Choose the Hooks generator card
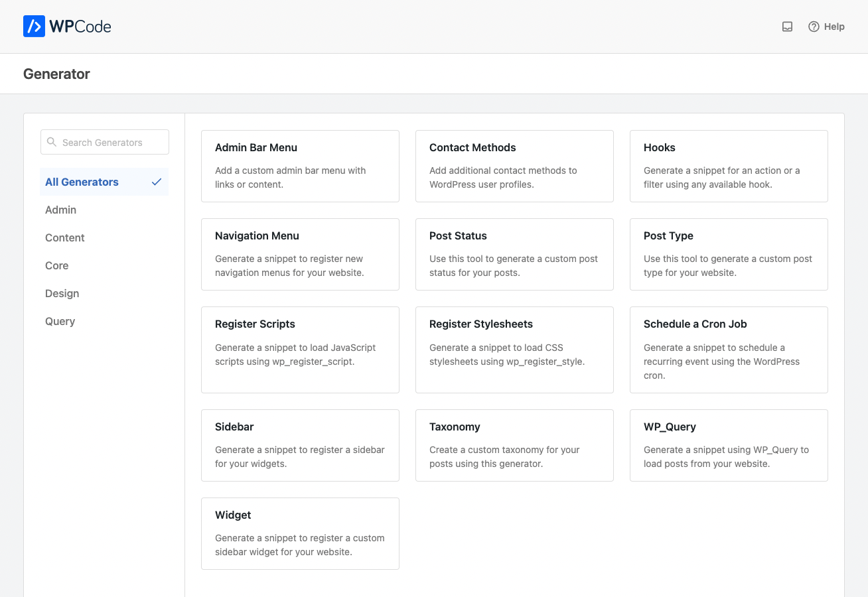 (x=729, y=166)
